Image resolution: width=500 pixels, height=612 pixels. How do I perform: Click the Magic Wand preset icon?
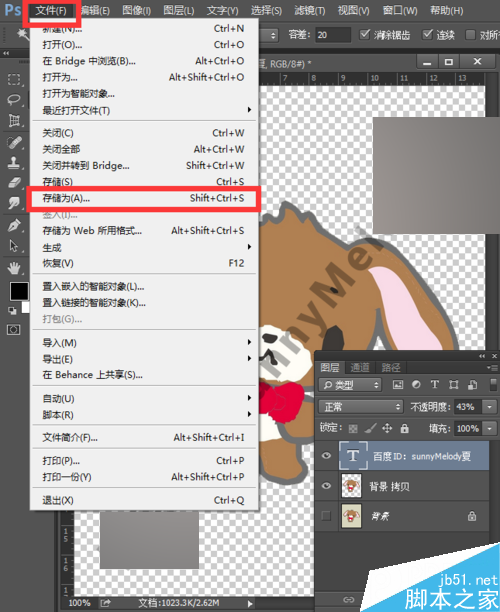[23, 35]
